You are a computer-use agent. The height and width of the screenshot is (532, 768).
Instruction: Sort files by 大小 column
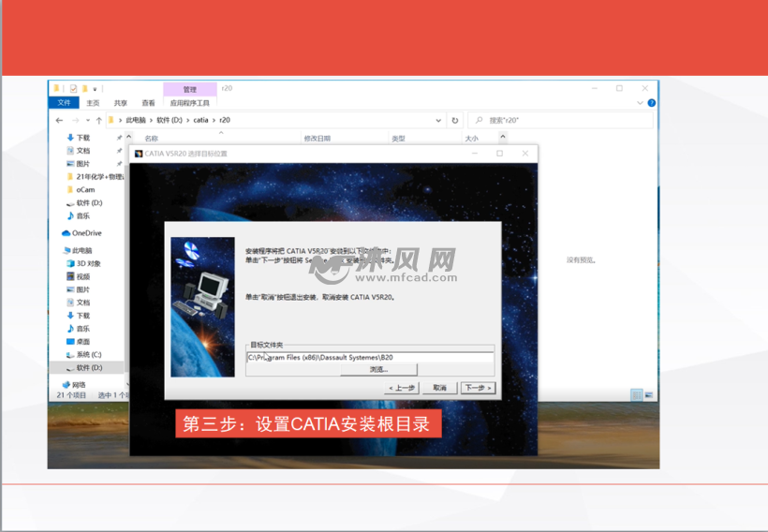471,139
